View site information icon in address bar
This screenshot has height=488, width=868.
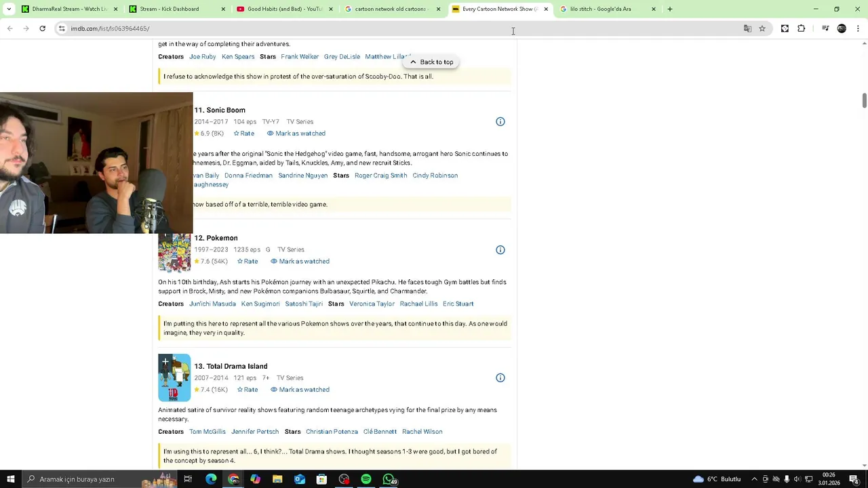coord(62,28)
